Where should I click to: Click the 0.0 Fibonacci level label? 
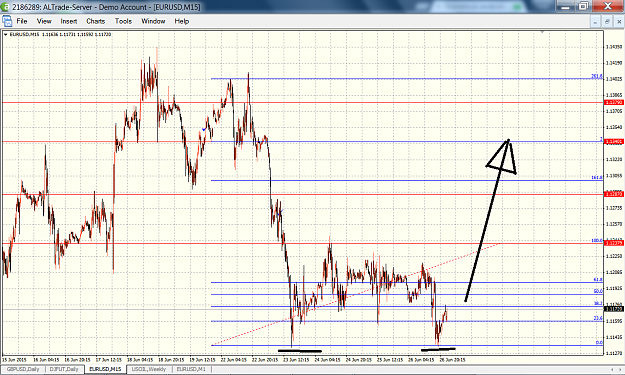point(599,343)
